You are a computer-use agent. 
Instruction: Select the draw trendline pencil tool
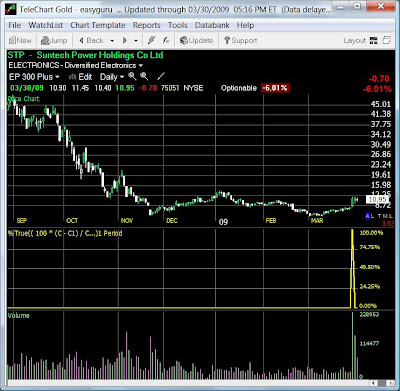coord(161,76)
